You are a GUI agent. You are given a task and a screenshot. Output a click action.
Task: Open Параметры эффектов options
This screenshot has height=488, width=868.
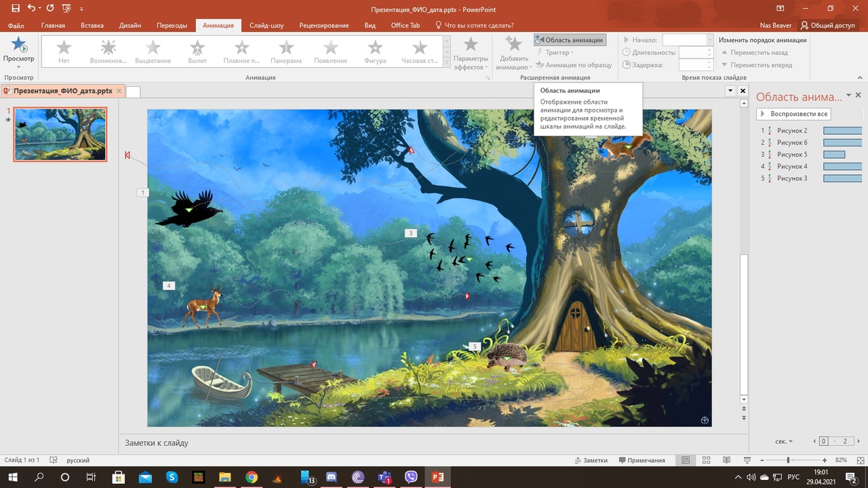[x=471, y=54]
